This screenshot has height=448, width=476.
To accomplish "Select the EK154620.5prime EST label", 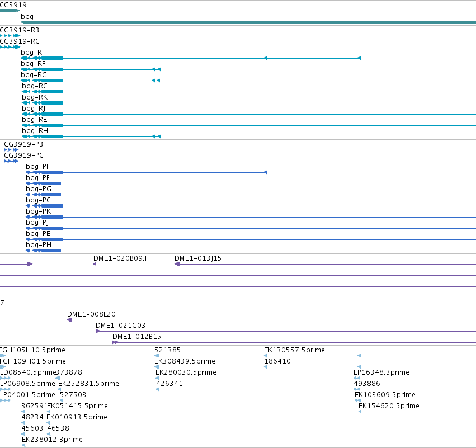I will 389,406.
